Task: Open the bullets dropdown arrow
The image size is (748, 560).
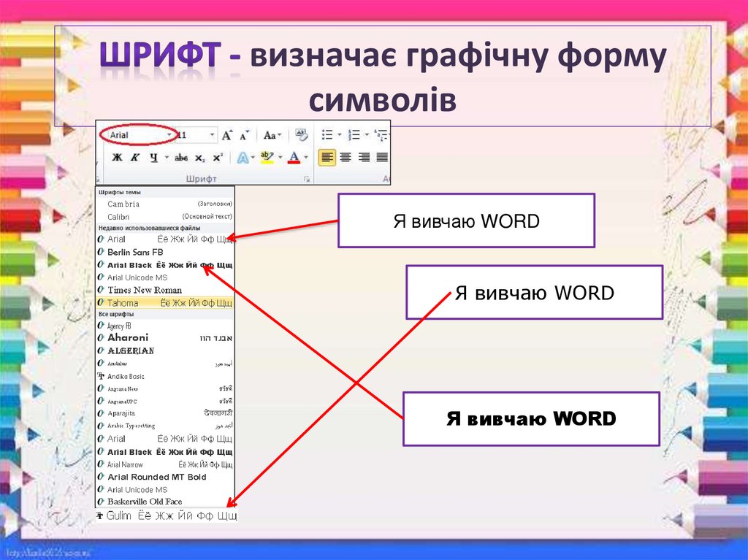Action: click(340, 135)
